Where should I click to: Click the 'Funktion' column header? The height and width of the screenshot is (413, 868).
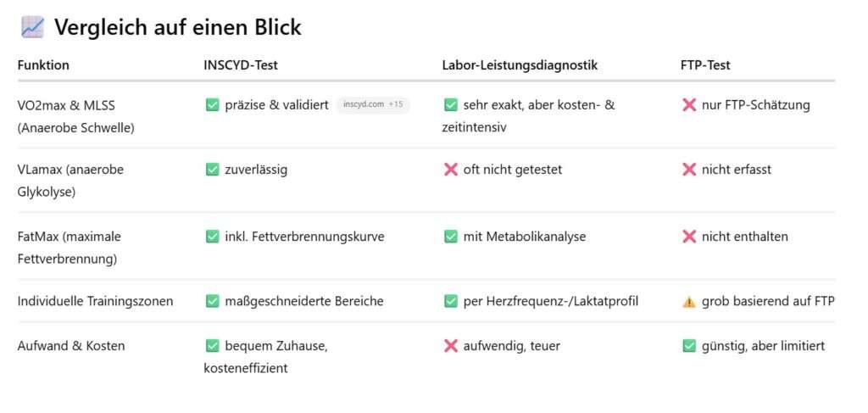pos(43,65)
